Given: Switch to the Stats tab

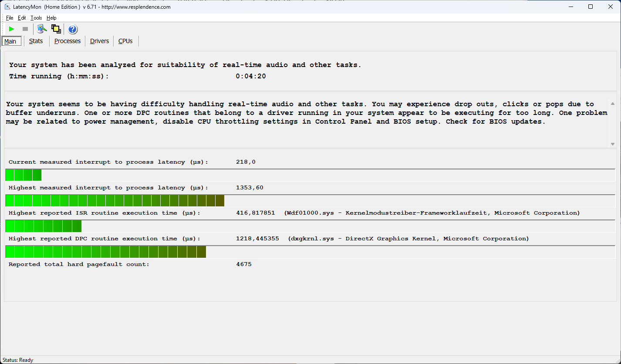Looking at the screenshot, I should click(36, 41).
